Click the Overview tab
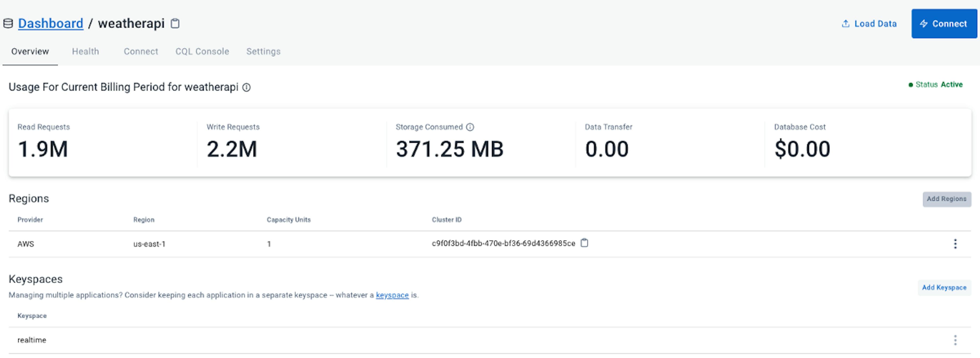 [x=30, y=51]
